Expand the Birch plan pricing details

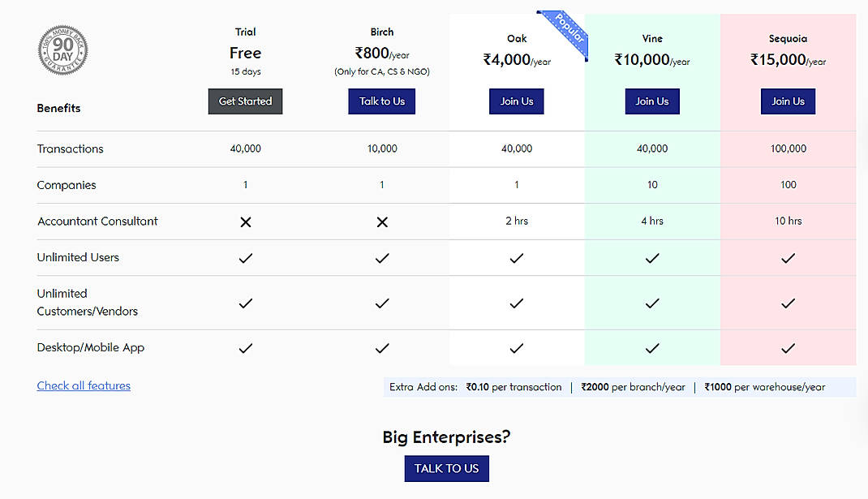pos(381,54)
